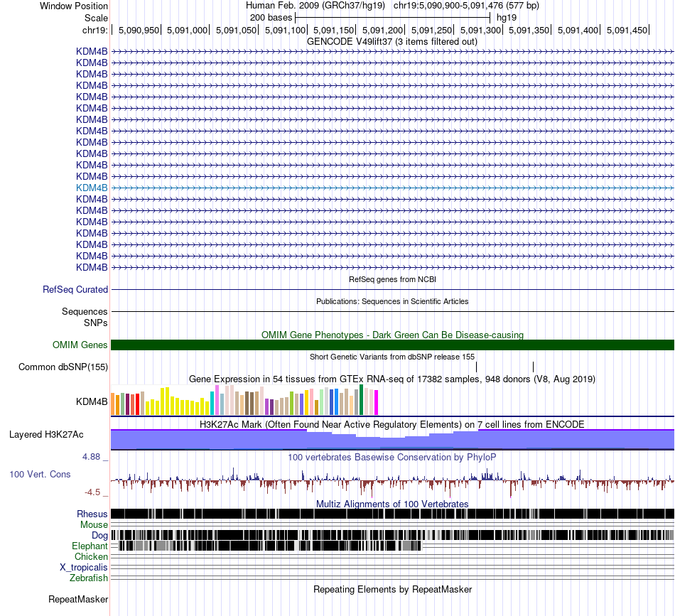Image resolution: width=675 pixels, height=616 pixels.
Task: Click the OMIM Genes track label
Action: (80, 345)
